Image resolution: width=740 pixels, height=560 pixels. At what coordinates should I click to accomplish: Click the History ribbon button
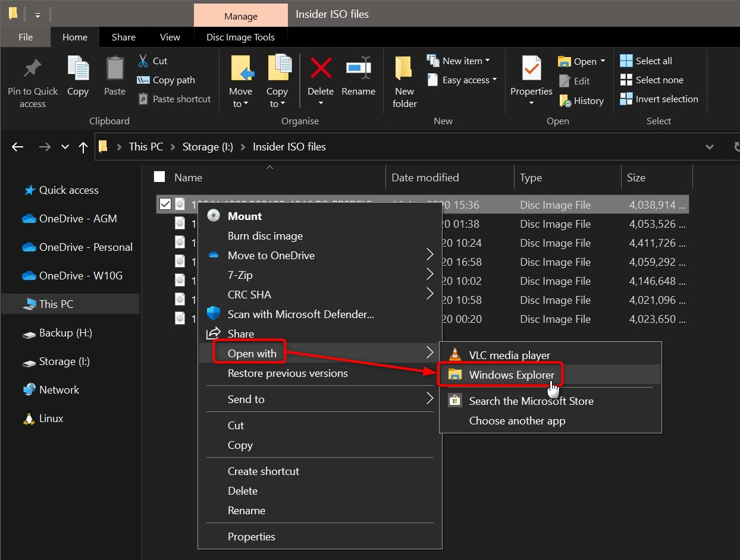582,100
